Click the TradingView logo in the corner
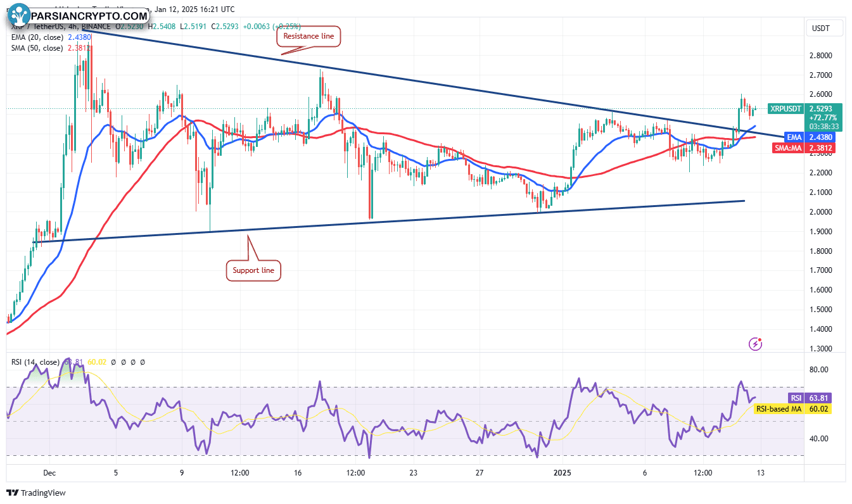The image size is (852, 504). pos(36,493)
